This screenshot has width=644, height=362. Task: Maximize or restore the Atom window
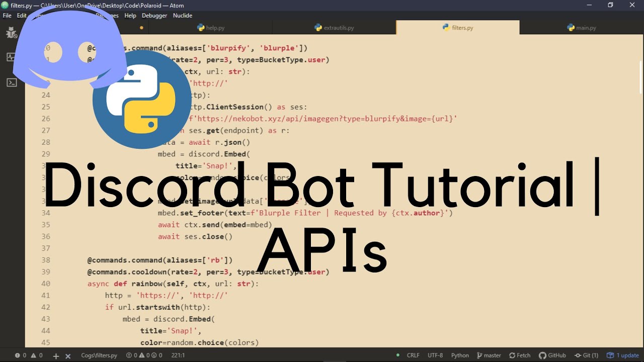tap(610, 5)
